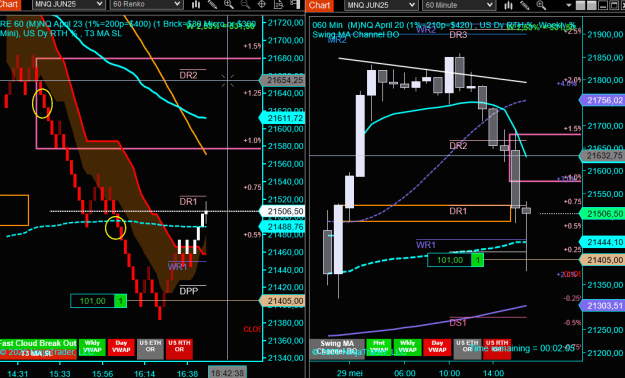Open bar style icon in Renko chart toolbar
The width and height of the screenshot is (625, 378).
pyautogui.click(x=196, y=5)
